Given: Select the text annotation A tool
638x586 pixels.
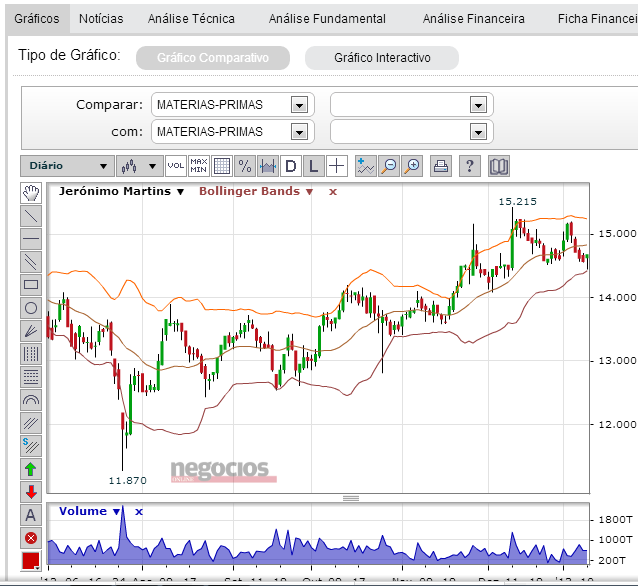Looking at the screenshot, I should coord(31,515).
